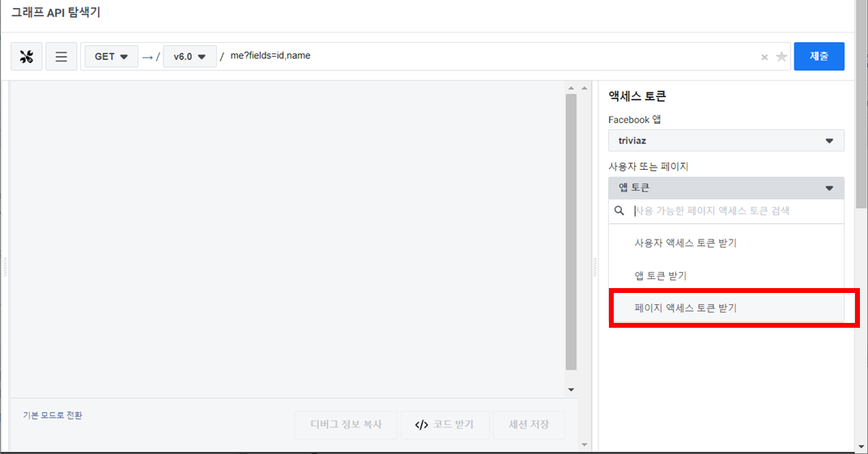Image resolution: width=868 pixels, height=454 pixels.
Task: Select 사용자 액세스 토큰 받기 option
Action: pos(725,243)
